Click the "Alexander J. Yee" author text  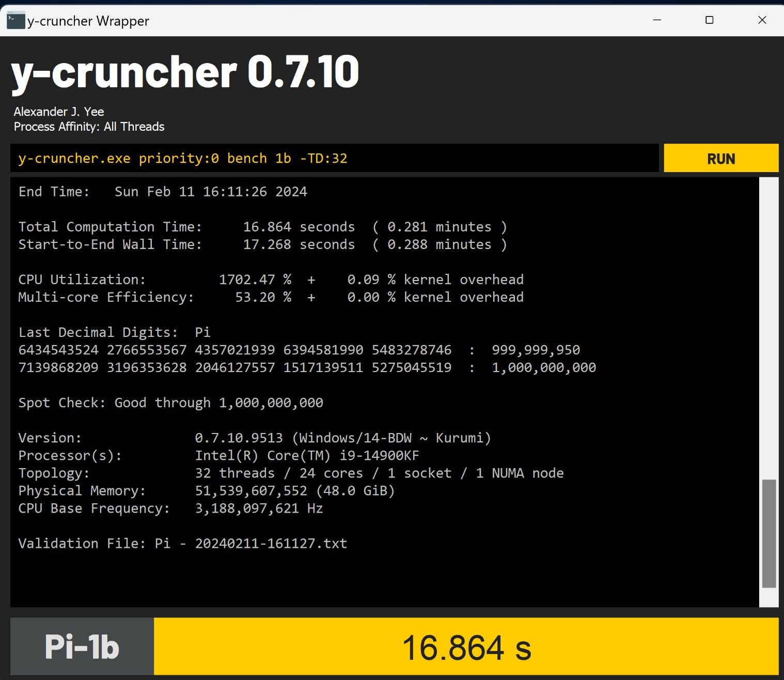tap(59, 112)
